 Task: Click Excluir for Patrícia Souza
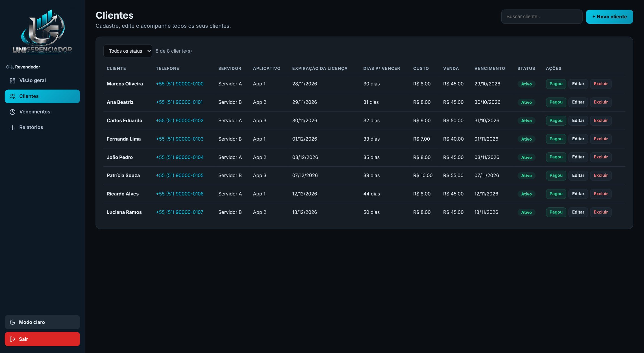601,176
